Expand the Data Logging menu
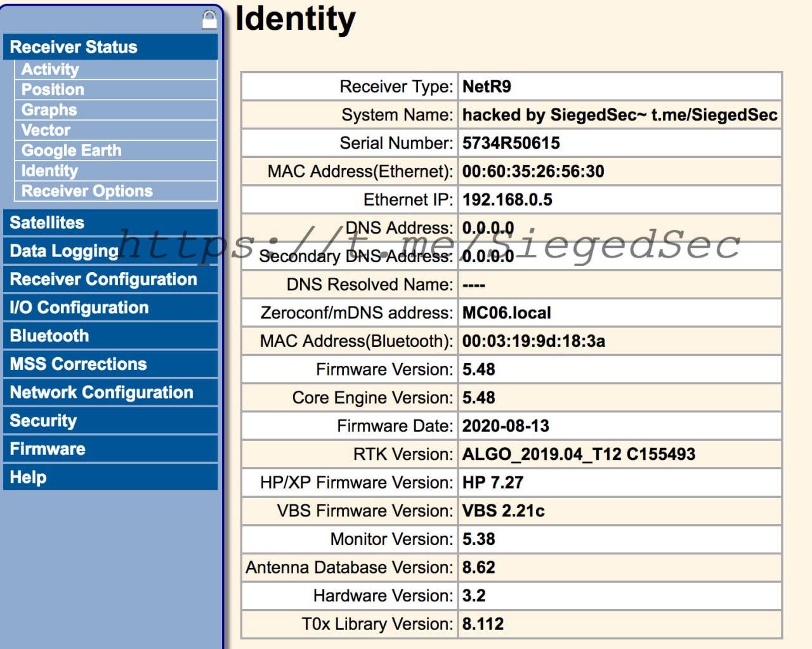Image resolution: width=812 pixels, height=649 pixels. point(110,251)
